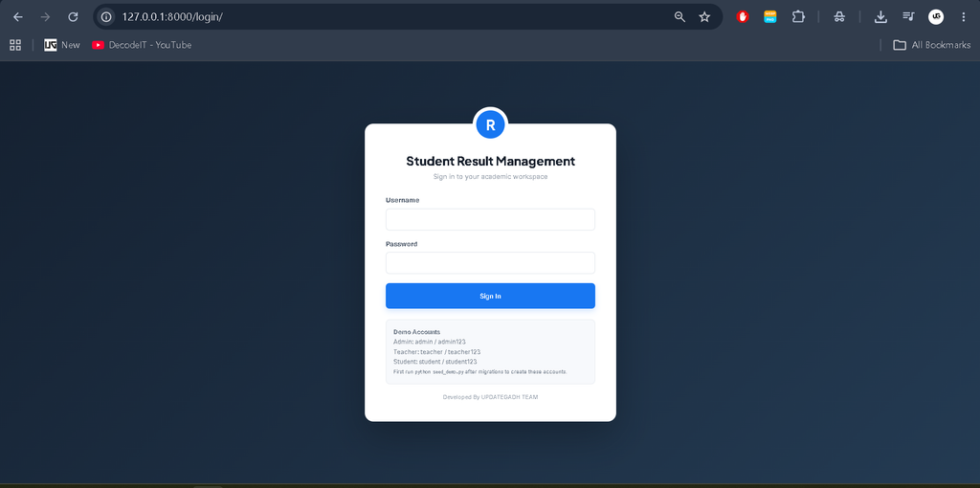Image resolution: width=980 pixels, height=488 pixels.
Task: Open the zoom magnifier icon in address bar
Action: tap(680, 17)
